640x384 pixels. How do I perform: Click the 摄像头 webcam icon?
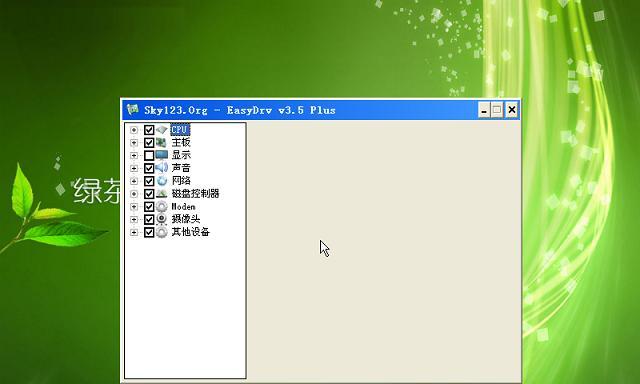(x=162, y=219)
